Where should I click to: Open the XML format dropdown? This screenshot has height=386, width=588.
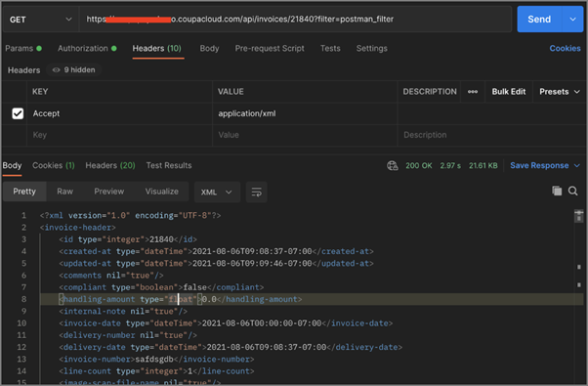[x=217, y=193]
